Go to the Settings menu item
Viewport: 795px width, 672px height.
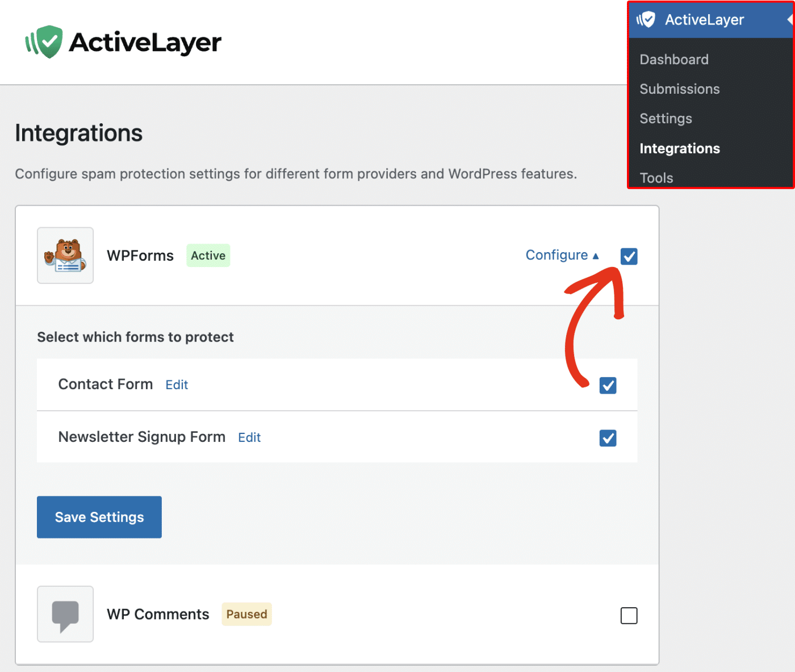tap(666, 118)
